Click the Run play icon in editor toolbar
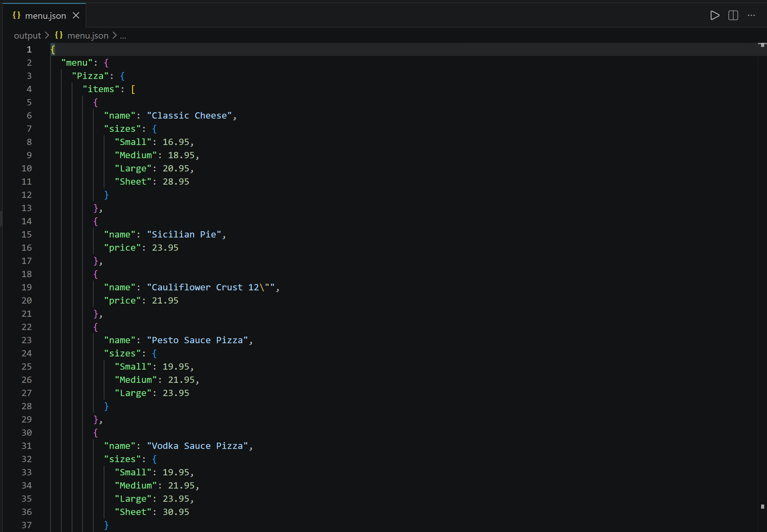This screenshot has height=532, width=767. click(x=715, y=16)
